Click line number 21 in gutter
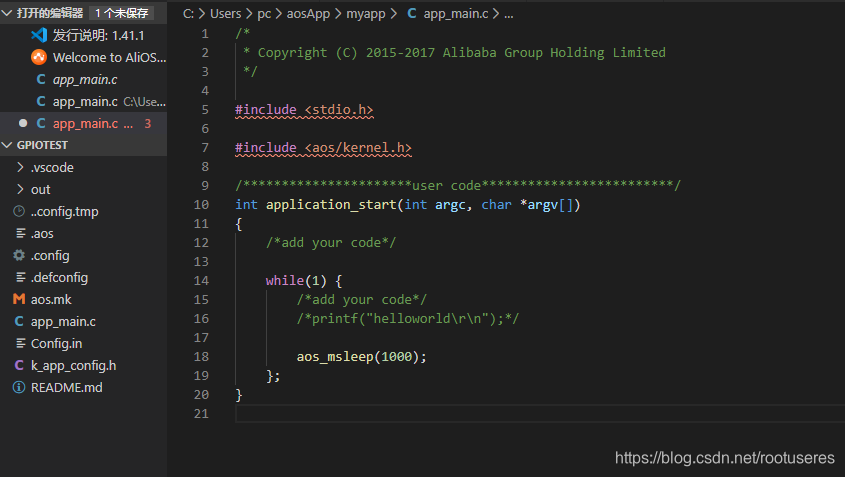Image resolution: width=845 pixels, height=477 pixels. click(201, 414)
